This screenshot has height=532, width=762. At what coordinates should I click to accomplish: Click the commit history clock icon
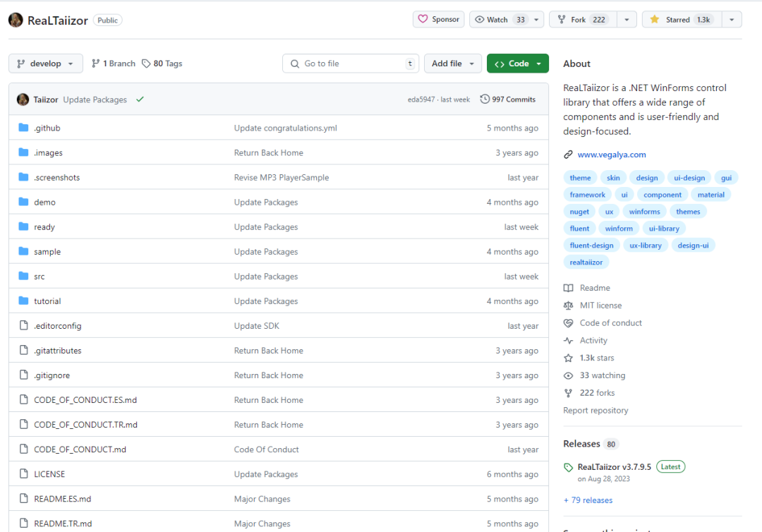point(485,99)
